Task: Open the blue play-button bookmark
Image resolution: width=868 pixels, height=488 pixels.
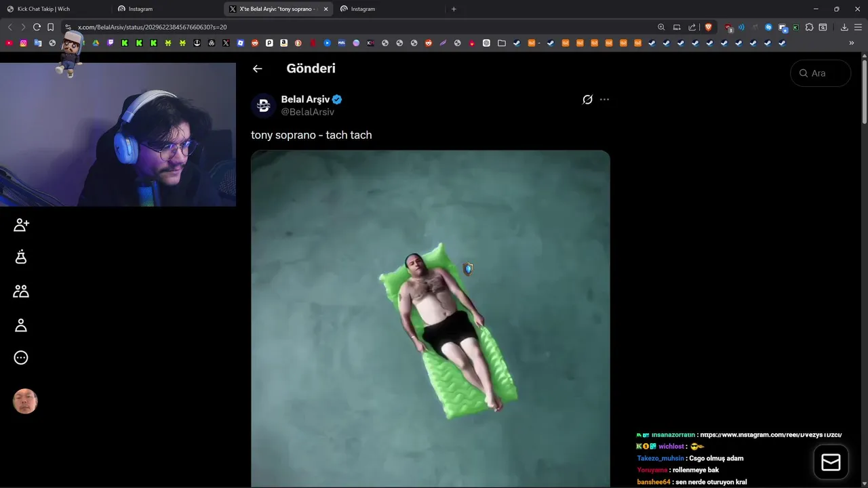Action: point(327,43)
